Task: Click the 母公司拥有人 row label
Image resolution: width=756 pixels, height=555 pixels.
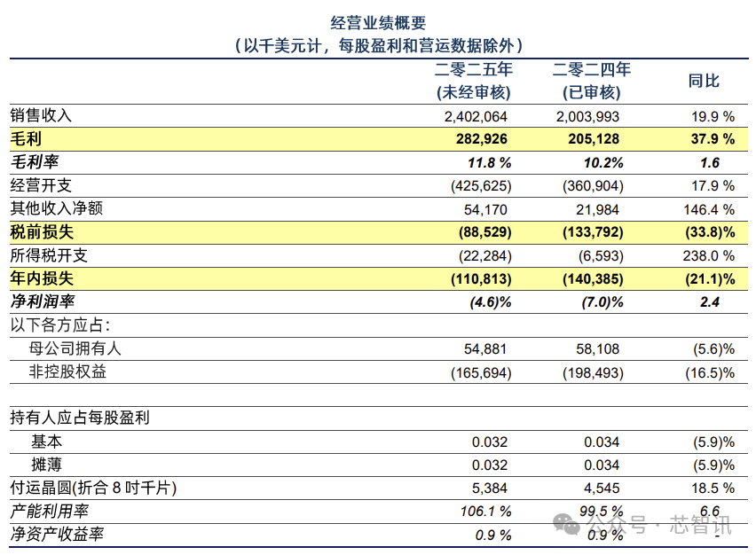Action: 76,348
